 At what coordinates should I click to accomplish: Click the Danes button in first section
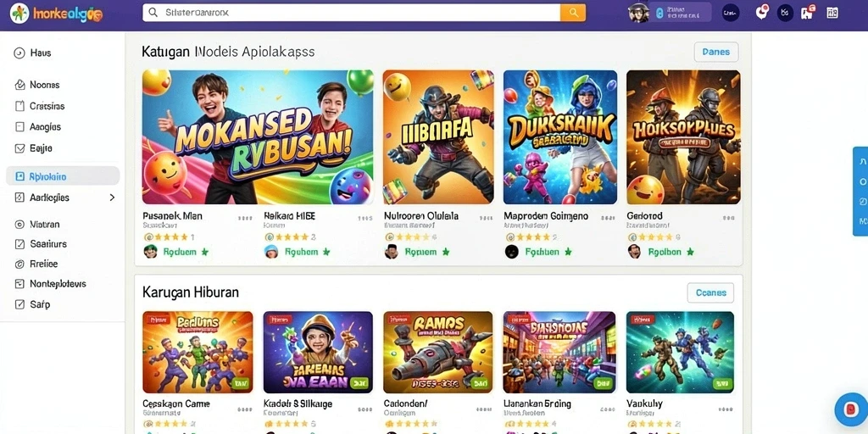pyautogui.click(x=716, y=52)
